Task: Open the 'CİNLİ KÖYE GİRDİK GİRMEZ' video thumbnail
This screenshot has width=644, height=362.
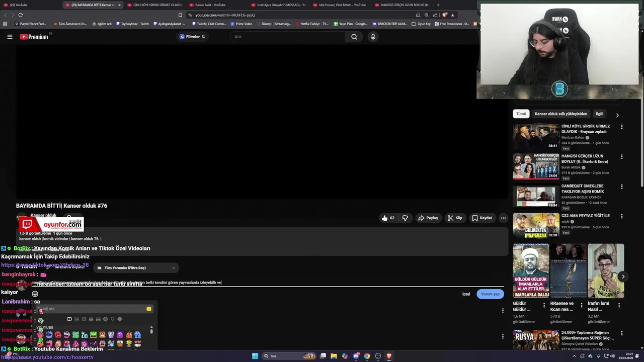Action: click(536, 136)
